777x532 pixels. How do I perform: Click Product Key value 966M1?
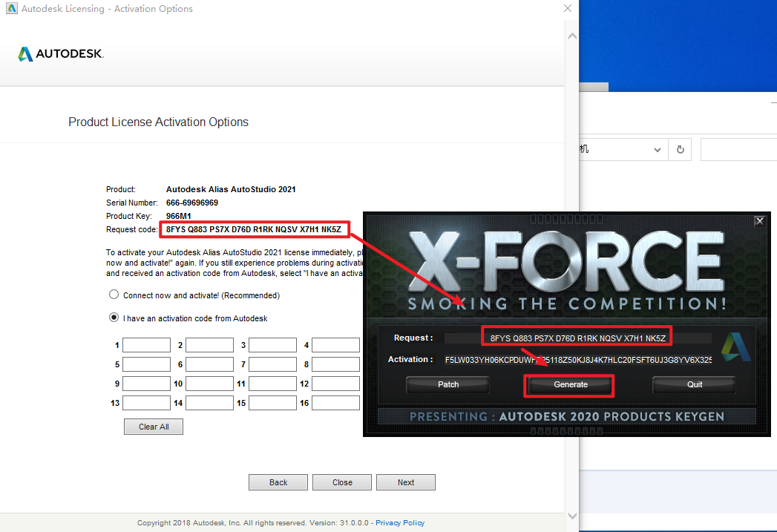tap(178, 216)
